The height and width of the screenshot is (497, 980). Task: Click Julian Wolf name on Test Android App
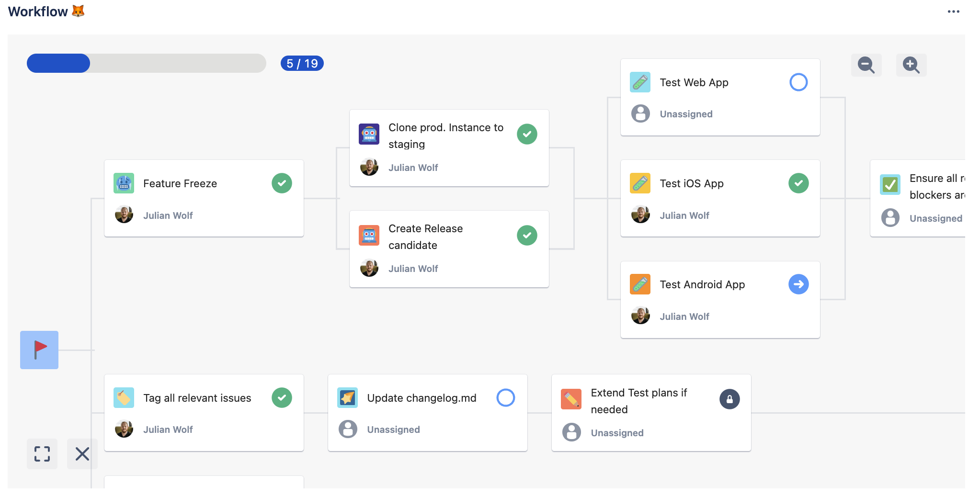(684, 316)
